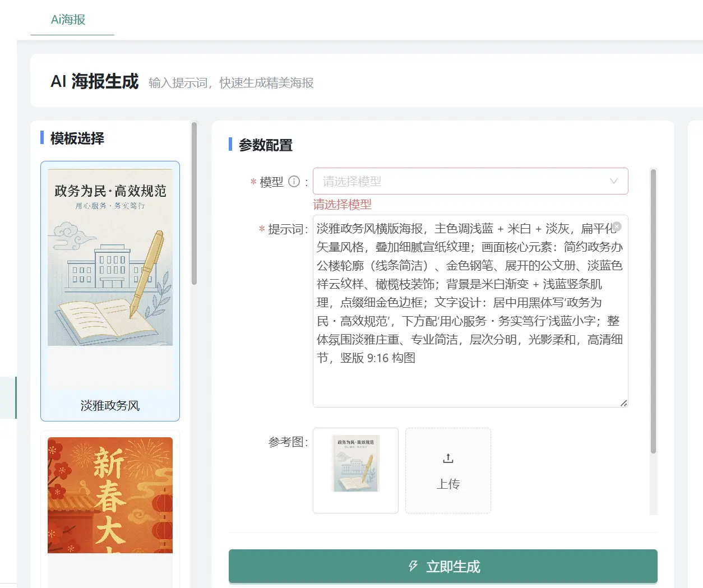Click the resize handle of the prompt textarea
This screenshot has height=588, width=703.
coord(623,403)
